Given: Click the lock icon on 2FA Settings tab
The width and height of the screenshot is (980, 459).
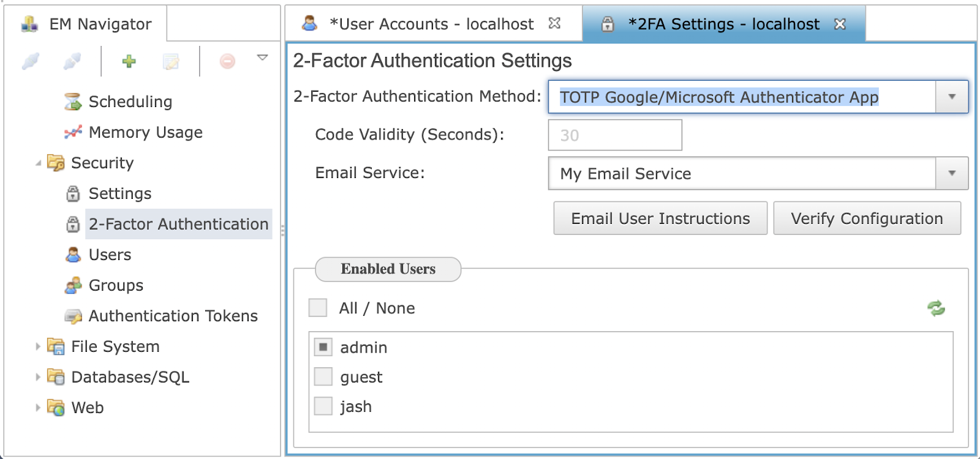Looking at the screenshot, I should point(608,24).
